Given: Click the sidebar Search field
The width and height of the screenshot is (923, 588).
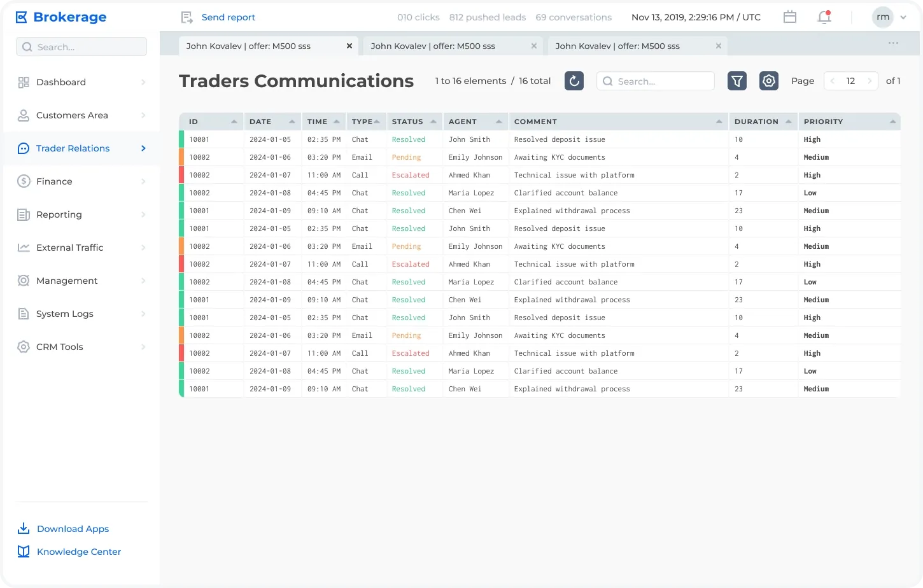Looking at the screenshot, I should 81,46.
